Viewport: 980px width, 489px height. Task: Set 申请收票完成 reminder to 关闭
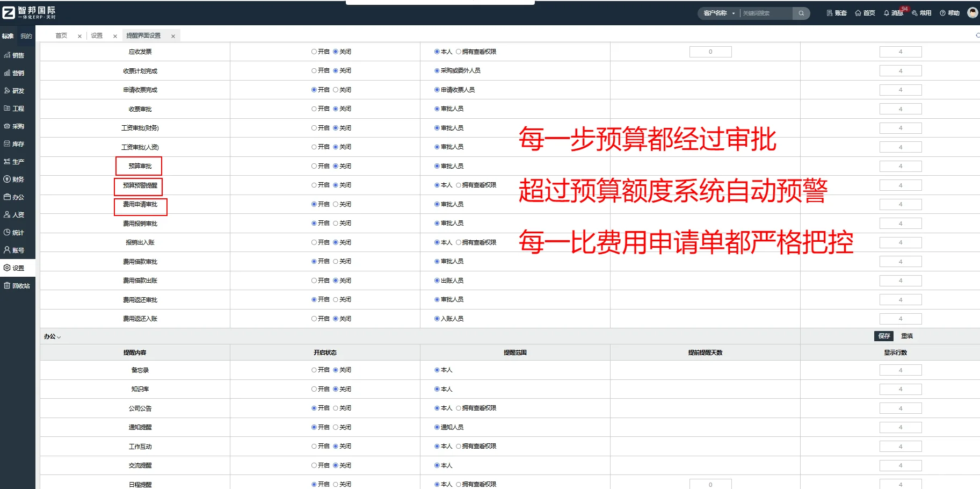(x=336, y=90)
